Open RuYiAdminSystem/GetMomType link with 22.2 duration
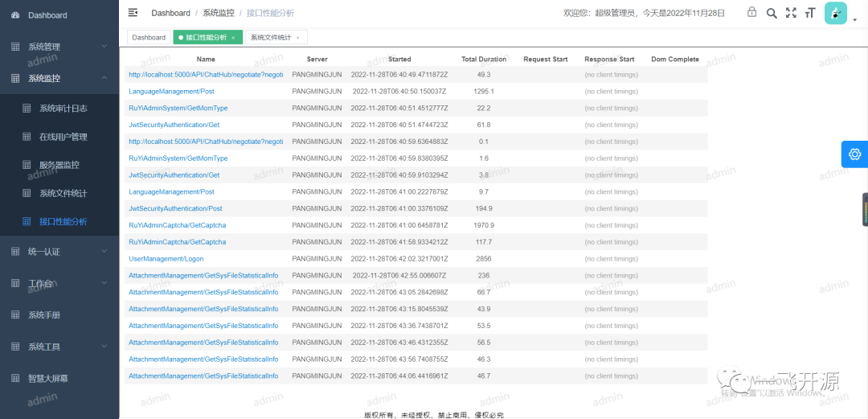Image resolution: width=868 pixels, height=419 pixels. click(178, 108)
